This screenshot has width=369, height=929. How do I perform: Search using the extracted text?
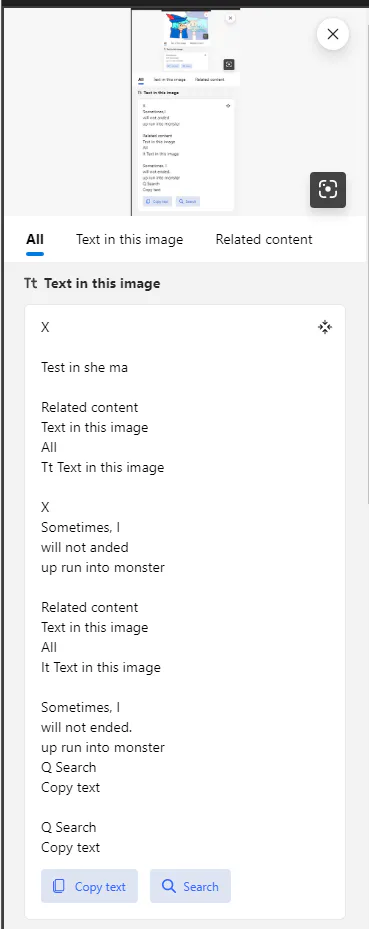[x=190, y=886]
